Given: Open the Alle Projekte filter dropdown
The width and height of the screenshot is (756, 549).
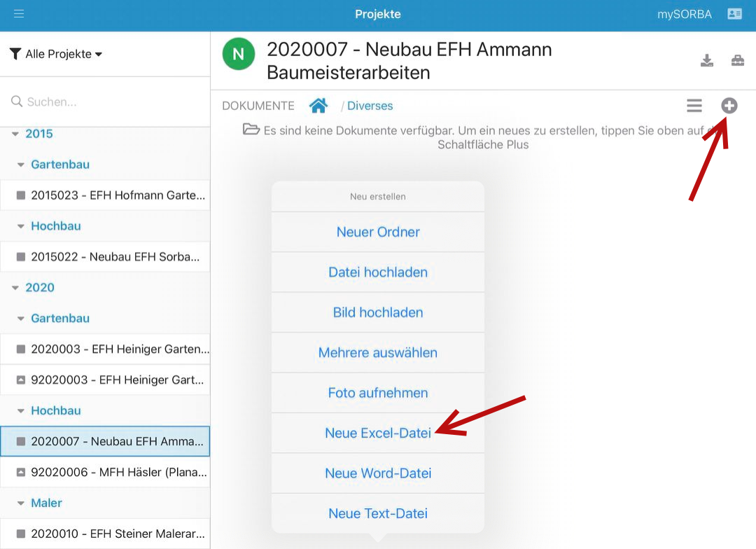Looking at the screenshot, I should (57, 54).
